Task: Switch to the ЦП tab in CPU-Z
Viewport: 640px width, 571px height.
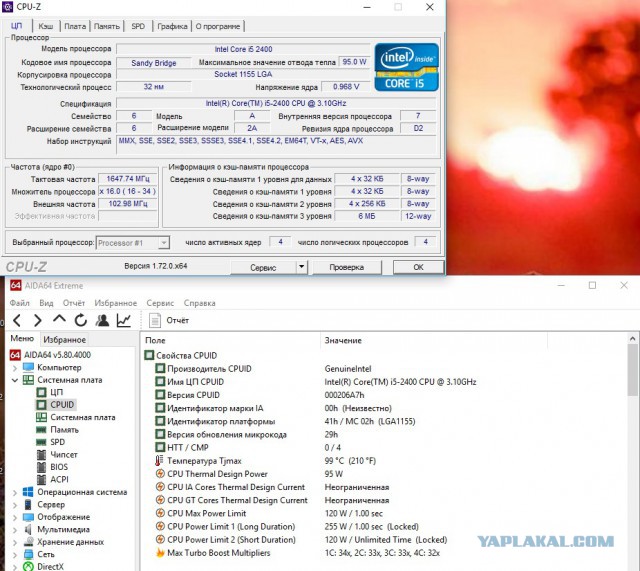Action: tap(16, 26)
